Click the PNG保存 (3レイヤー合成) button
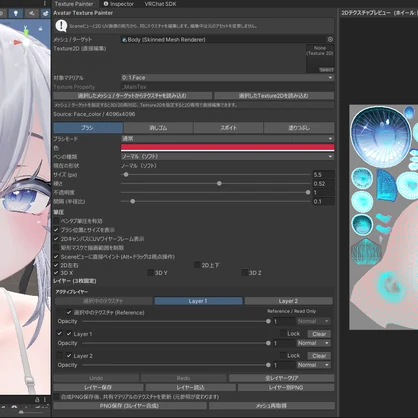418x418 pixels. click(130, 406)
